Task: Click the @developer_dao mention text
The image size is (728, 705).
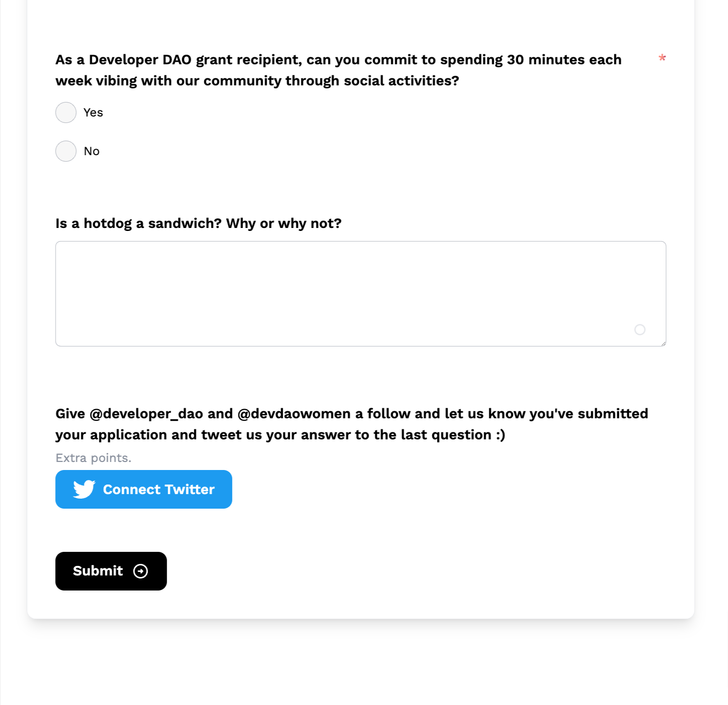Action: tap(146, 414)
